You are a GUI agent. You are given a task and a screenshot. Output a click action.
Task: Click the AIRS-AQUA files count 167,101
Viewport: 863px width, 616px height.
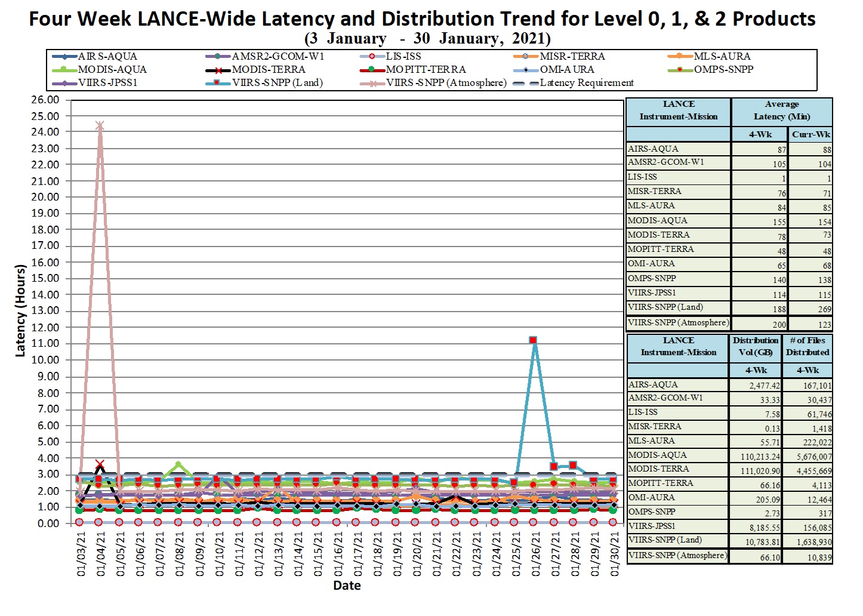click(817, 386)
